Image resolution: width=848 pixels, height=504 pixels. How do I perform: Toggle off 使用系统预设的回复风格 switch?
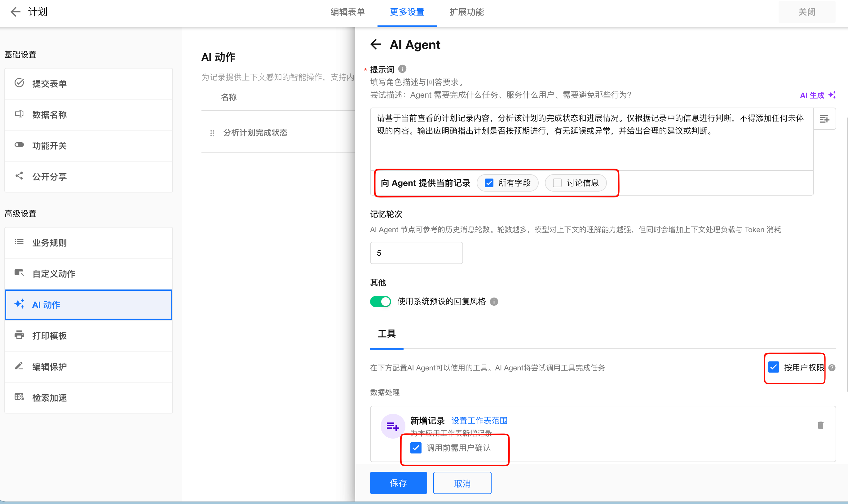coord(380,302)
